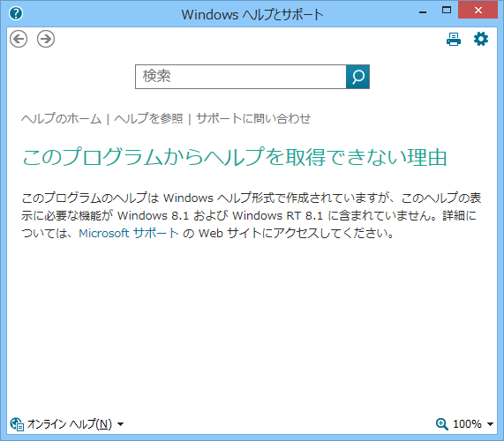
Task: Click the zoom magnifier icon in status bar
Action: pos(442,424)
